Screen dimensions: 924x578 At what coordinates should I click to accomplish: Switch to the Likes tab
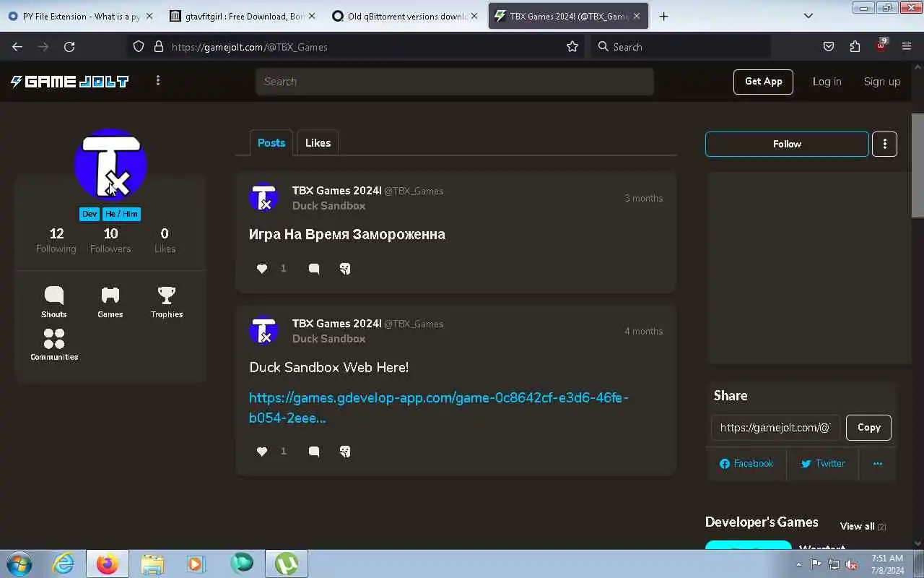(x=318, y=143)
